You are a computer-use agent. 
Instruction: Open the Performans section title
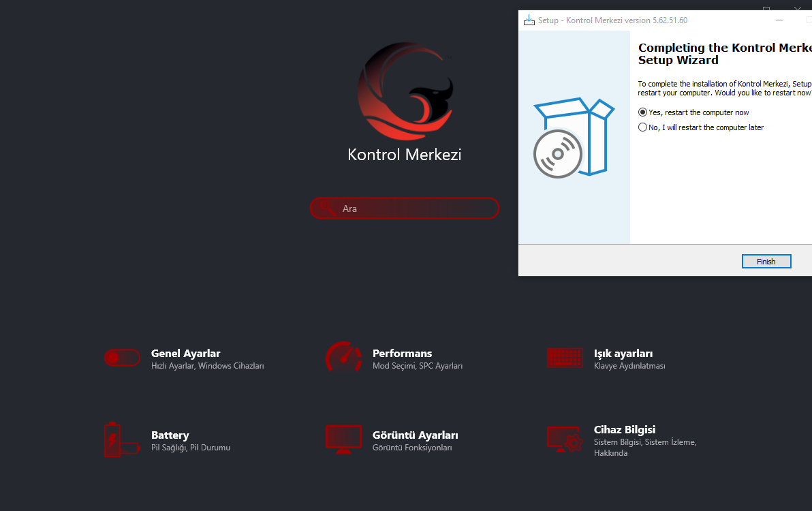[402, 353]
